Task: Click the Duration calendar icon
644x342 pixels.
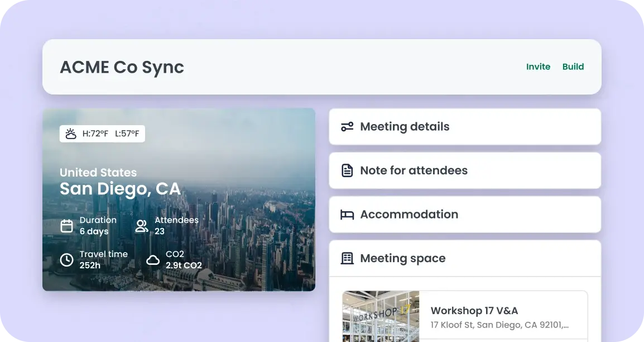Action: [66, 226]
